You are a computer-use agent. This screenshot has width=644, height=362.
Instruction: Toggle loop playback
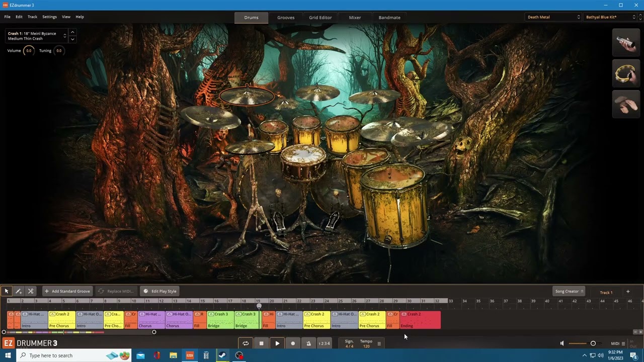(x=246, y=343)
